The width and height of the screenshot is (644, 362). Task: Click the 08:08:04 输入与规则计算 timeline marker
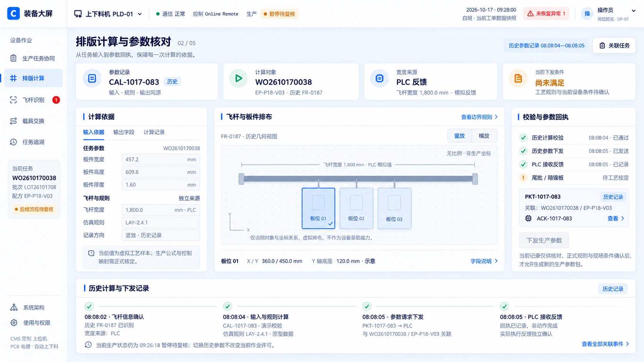pyautogui.click(x=228, y=307)
